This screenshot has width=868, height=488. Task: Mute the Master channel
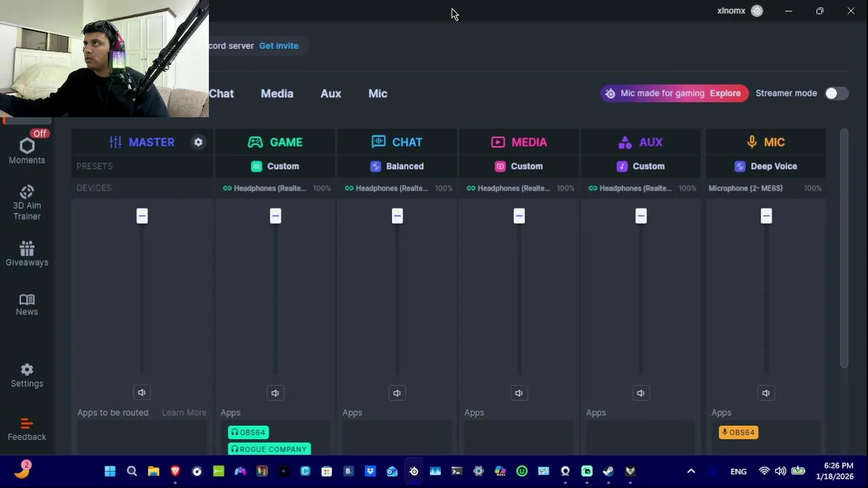tap(142, 392)
